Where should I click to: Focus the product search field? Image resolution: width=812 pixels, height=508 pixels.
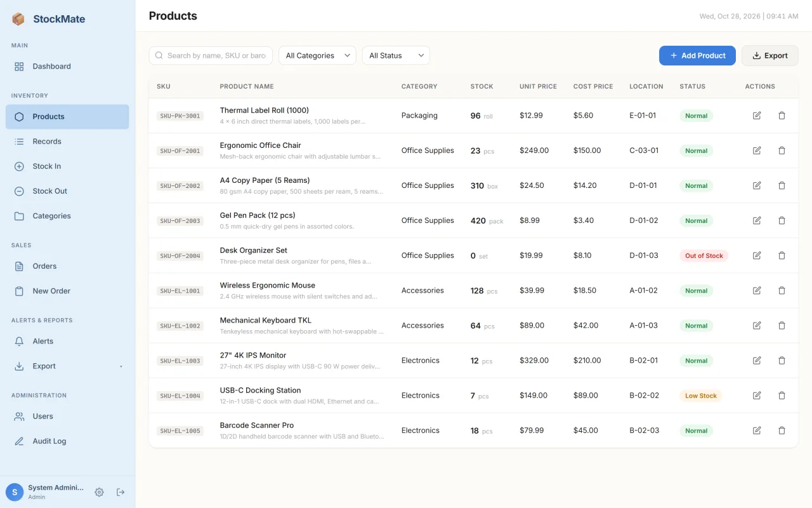tap(211, 55)
